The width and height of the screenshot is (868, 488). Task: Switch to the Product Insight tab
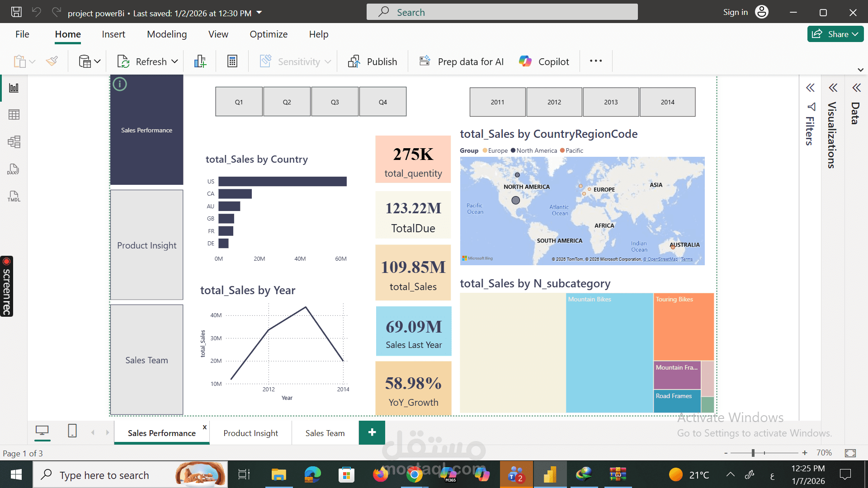251,432
